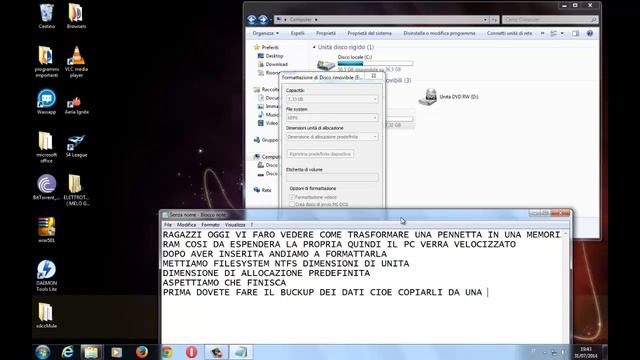Open the Capacità dropdown in the format dialog
The image size is (640, 360).
(x=332, y=99)
